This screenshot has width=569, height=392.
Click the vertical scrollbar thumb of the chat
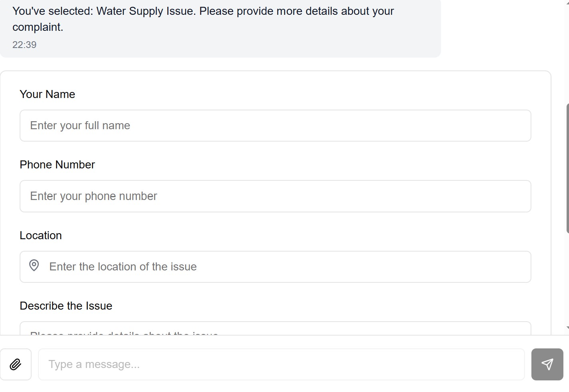click(x=567, y=168)
